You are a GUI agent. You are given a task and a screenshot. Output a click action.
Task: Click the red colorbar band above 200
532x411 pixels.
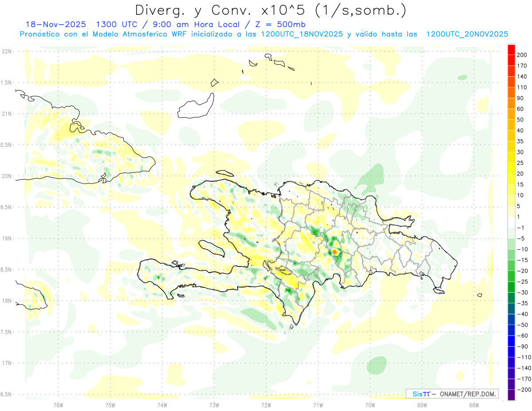click(x=511, y=50)
